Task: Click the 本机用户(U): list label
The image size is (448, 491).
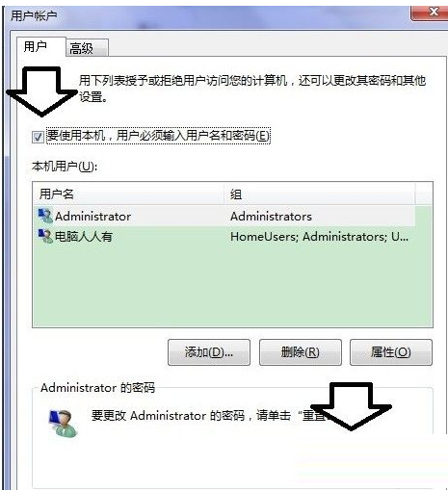Action: point(65,167)
